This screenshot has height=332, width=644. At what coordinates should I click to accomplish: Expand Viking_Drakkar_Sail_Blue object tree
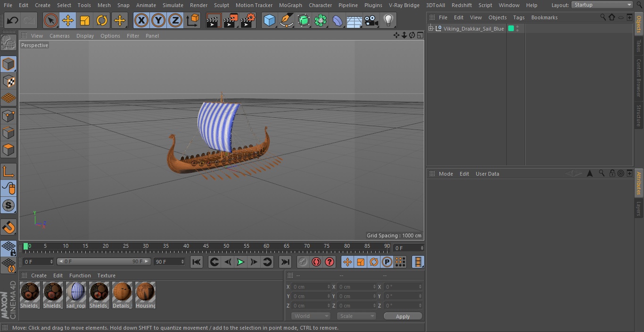(430, 29)
